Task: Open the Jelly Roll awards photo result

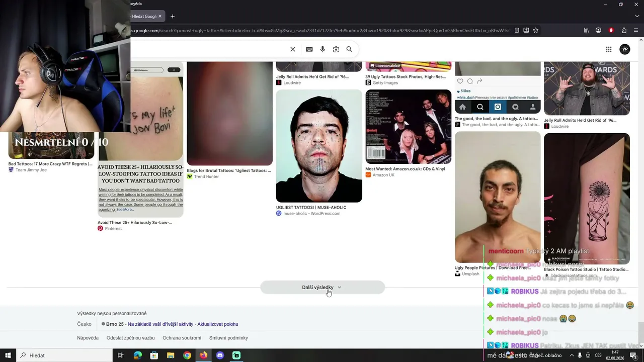Action: tap(587, 88)
